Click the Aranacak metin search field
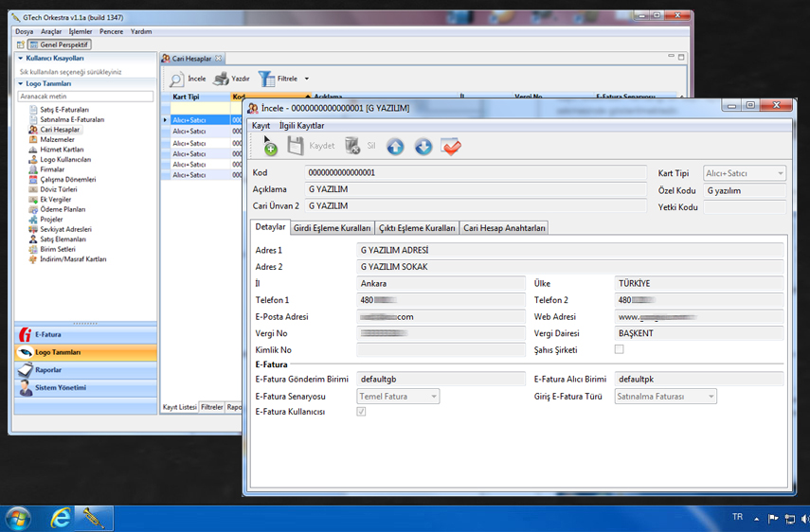This screenshot has height=532, width=810. [85, 97]
